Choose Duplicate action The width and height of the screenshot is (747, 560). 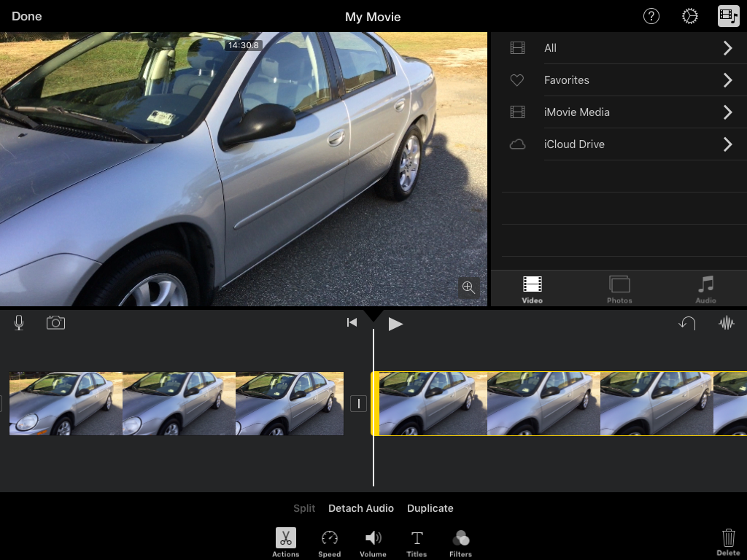click(x=430, y=508)
